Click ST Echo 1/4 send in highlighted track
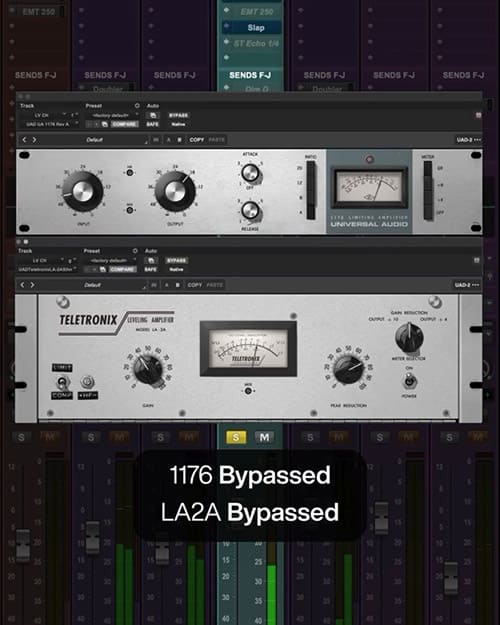The image size is (500, 625). [x=256, y=43]
